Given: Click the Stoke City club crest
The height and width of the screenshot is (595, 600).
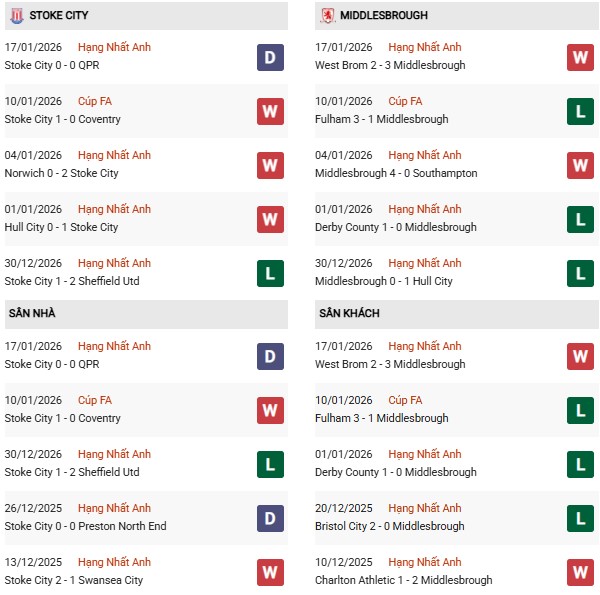Looking at the screenshot, I should coord(16,16).
